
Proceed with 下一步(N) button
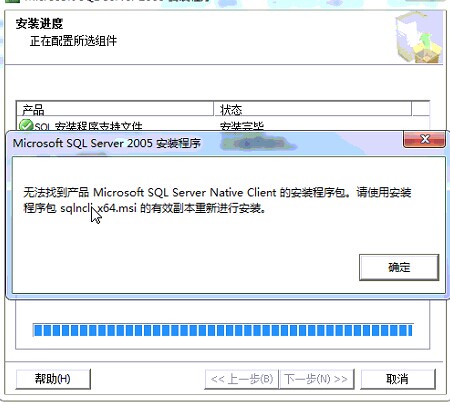tap(316, 379)
